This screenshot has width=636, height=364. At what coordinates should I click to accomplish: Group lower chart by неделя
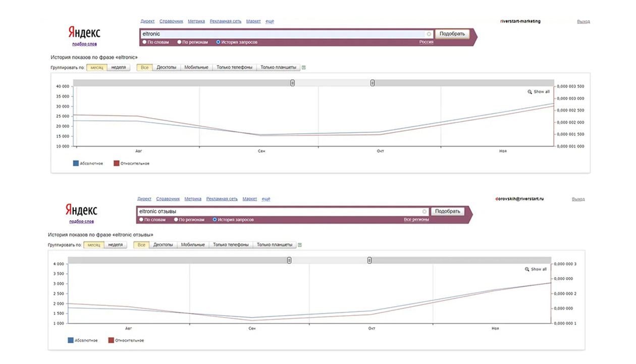point(116,245)
